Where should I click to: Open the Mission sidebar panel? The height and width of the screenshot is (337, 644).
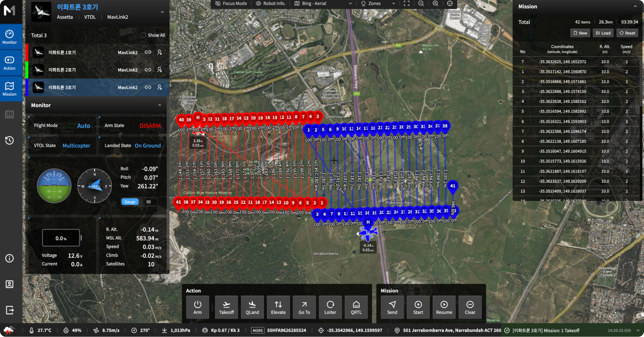tap(10, 89)
